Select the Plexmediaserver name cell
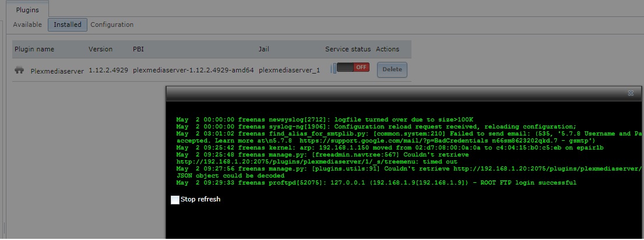The image size is (644, 240). point(57,71)
